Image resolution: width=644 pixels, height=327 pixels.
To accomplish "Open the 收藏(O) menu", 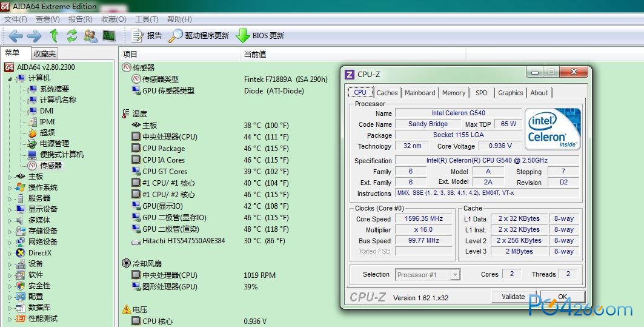I will 114,19.
